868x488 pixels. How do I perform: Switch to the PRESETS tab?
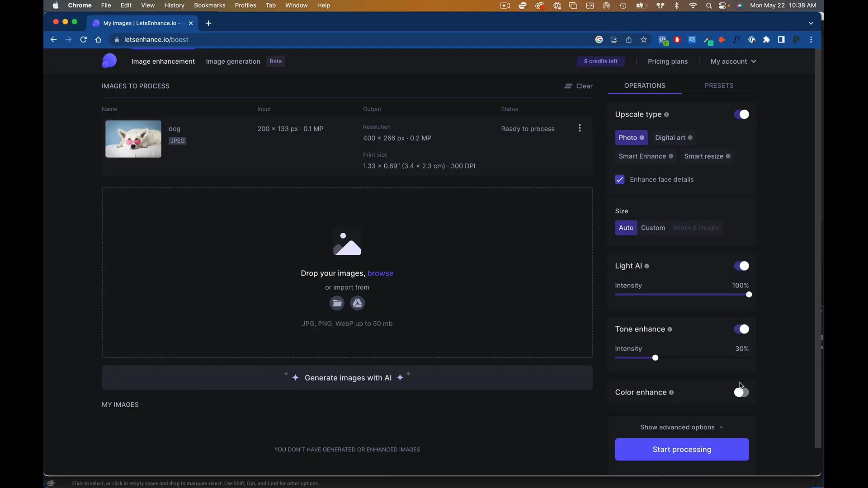719,85
